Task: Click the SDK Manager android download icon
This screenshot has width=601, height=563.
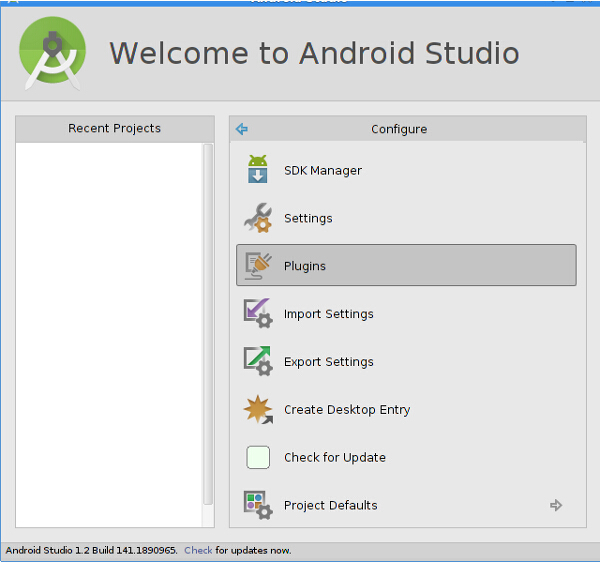Action: click(x=258, y=169)
